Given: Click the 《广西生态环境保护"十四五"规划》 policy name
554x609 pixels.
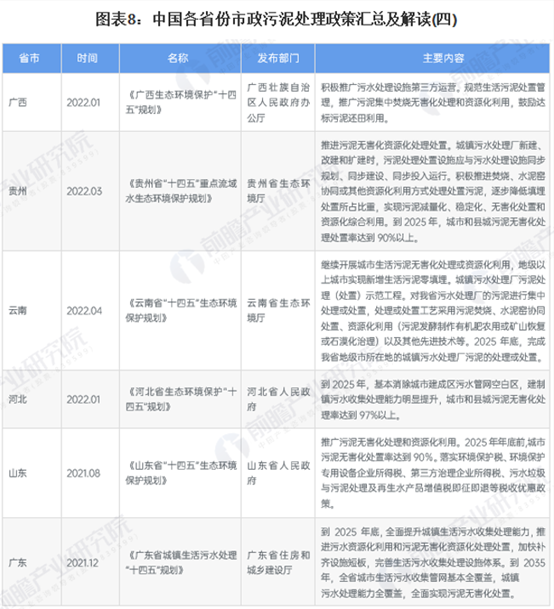Looking at the screenshot, I should (180, 102).
